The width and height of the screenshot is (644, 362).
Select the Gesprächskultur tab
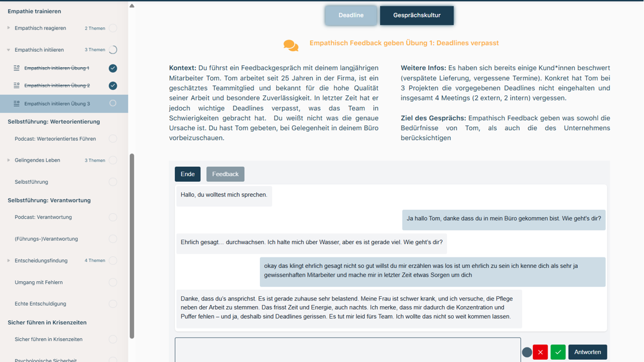[x=417, y=15]
